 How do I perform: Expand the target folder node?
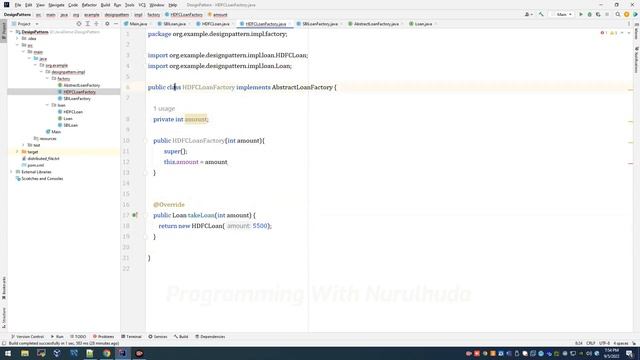coord(18,152)
